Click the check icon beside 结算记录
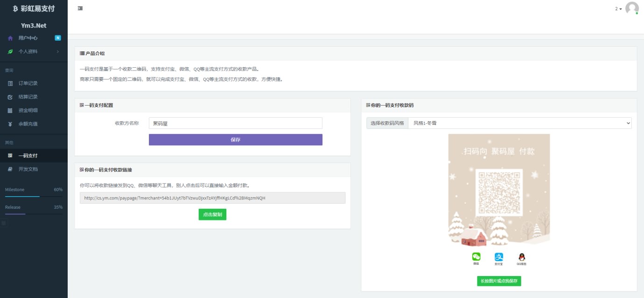This screenshot has width=644, height=298. pos(10,97)
